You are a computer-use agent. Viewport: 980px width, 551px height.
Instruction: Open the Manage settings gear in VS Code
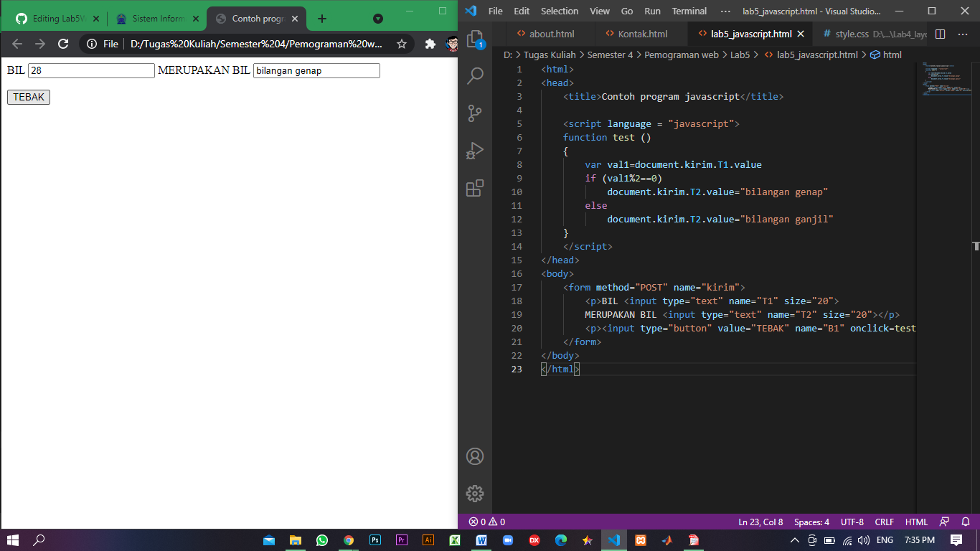click(x=473, y=494)
